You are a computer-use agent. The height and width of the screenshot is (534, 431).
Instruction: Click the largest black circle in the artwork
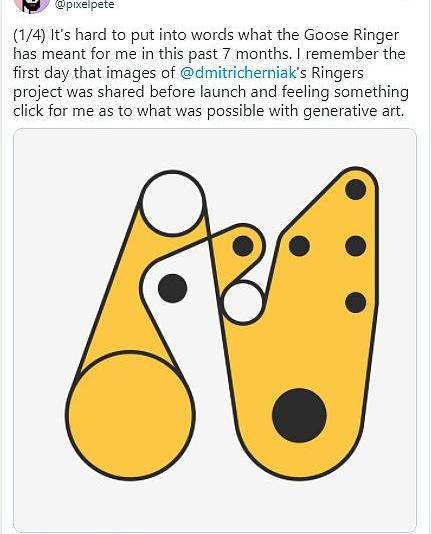tap(299, 415)
